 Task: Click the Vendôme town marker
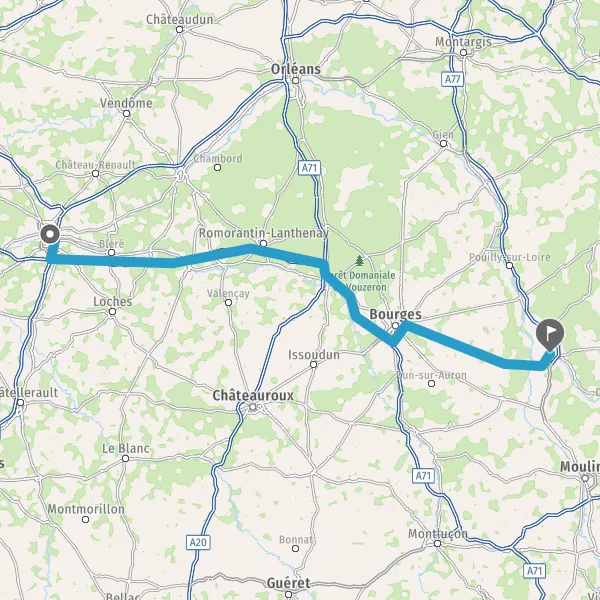[126, 113]
